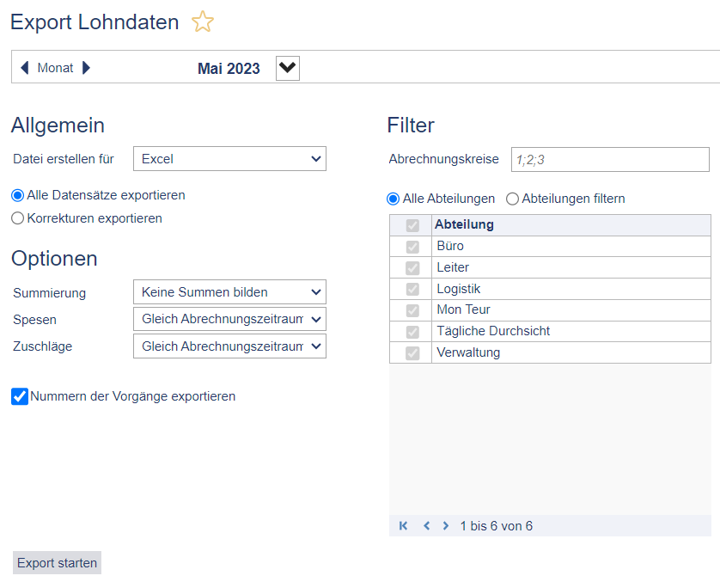Click the favorite star icon

pyautogui.click(x=202, y=22)
